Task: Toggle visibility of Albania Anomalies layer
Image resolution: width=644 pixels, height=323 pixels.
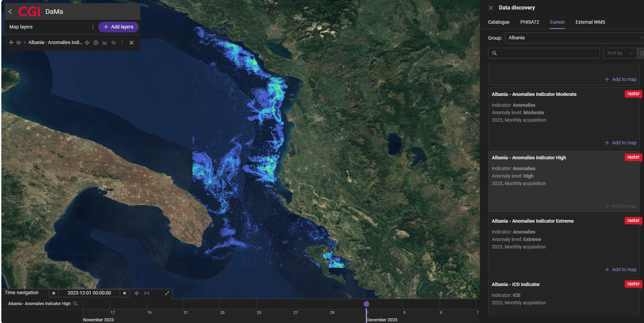Action: click(19, 43)
